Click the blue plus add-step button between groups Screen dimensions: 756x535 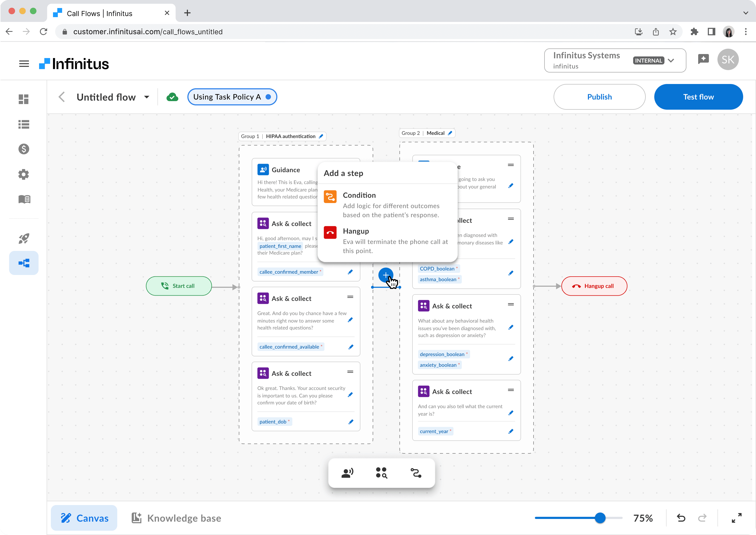point(385,275)
